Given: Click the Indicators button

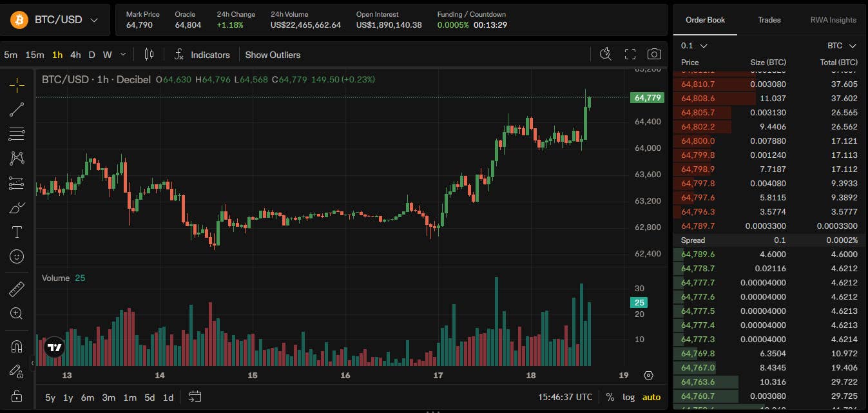Looking at the screenshot, I should [202, 55].
